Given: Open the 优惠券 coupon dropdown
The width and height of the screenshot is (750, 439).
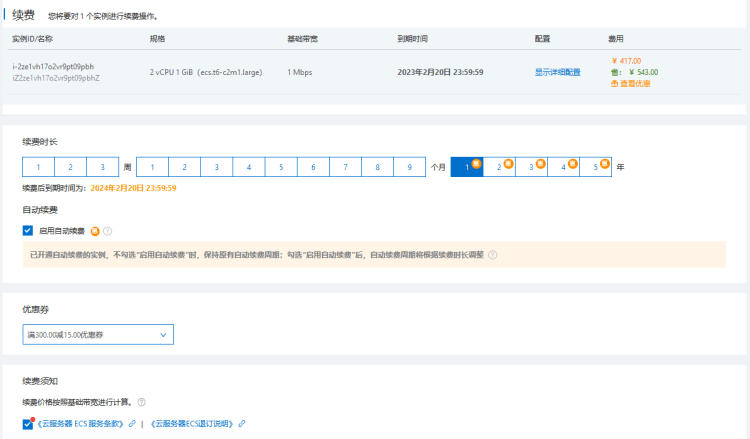Looking at the screenshot, I should [x=98, y=334].
